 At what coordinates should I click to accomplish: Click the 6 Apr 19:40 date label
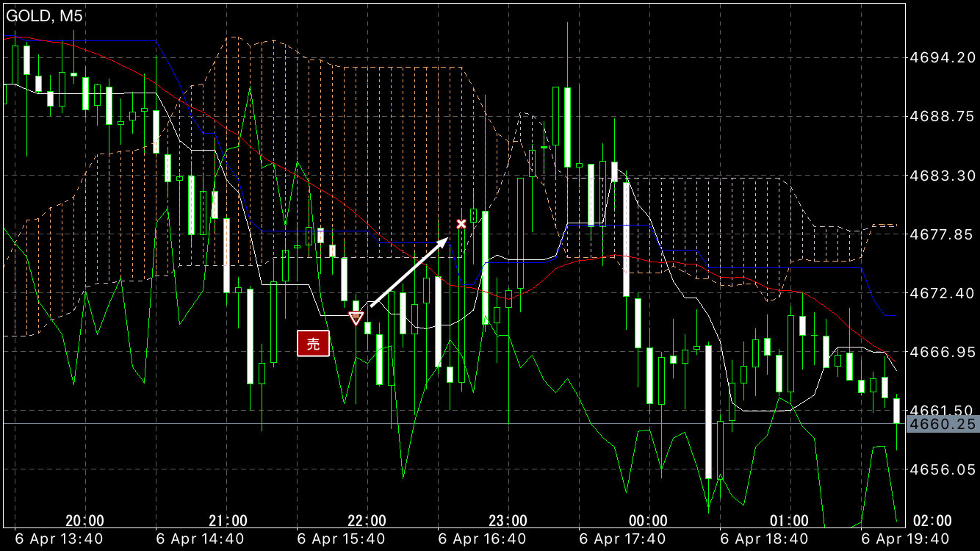[x=905, y=540]
